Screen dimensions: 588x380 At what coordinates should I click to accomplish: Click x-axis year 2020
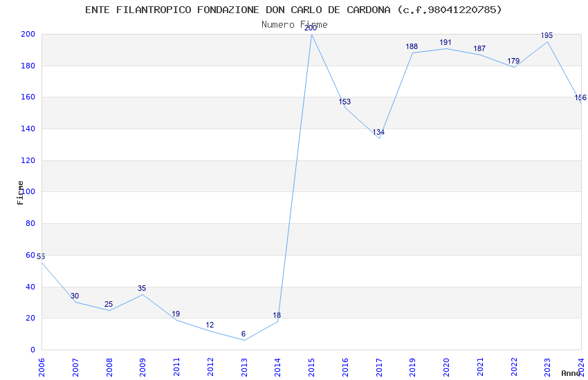point(446,367)
